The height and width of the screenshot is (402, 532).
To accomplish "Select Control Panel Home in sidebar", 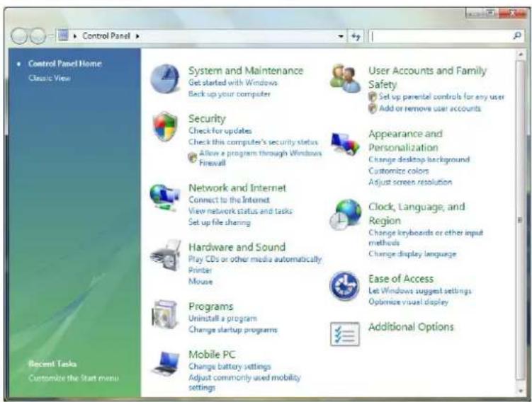I will pos(64,64).
